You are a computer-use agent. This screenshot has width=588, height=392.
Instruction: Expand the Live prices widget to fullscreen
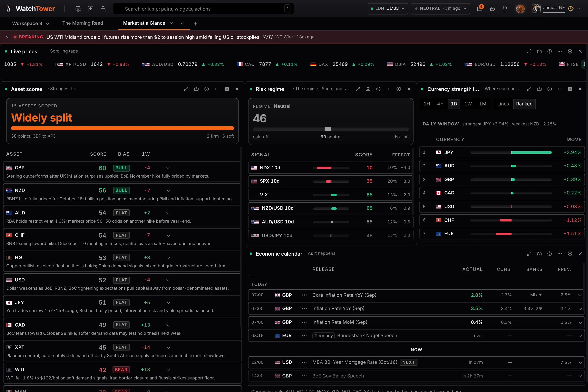[x=529, y=52]
